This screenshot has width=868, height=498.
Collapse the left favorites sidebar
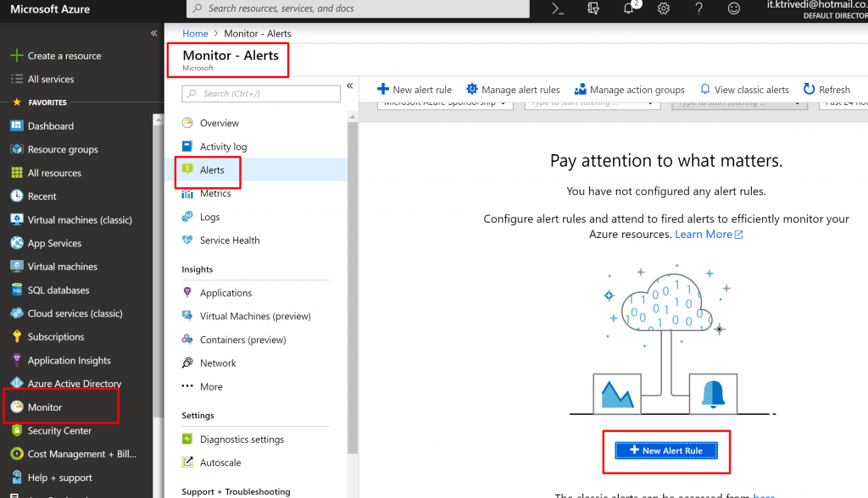[x=153, y=33]
